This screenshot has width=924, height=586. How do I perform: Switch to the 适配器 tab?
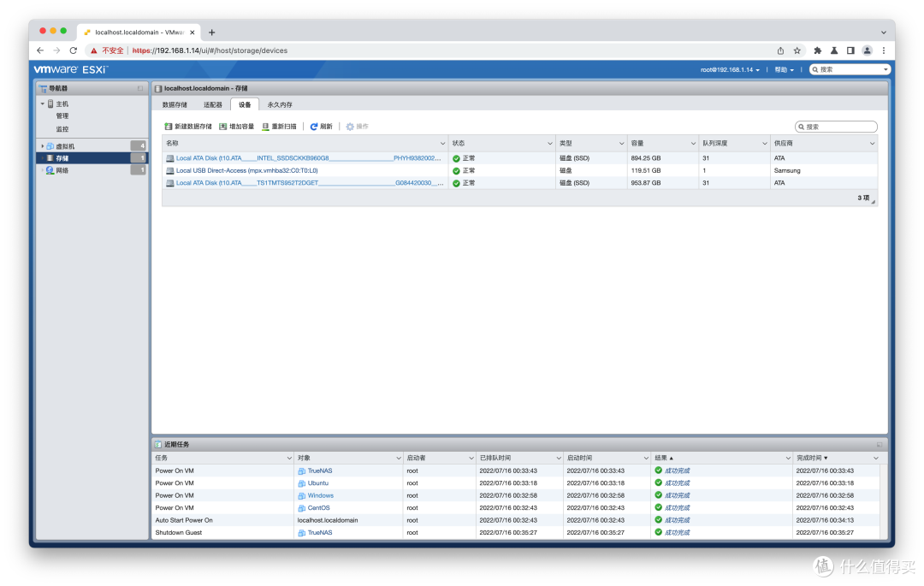[x=214, y=104]
